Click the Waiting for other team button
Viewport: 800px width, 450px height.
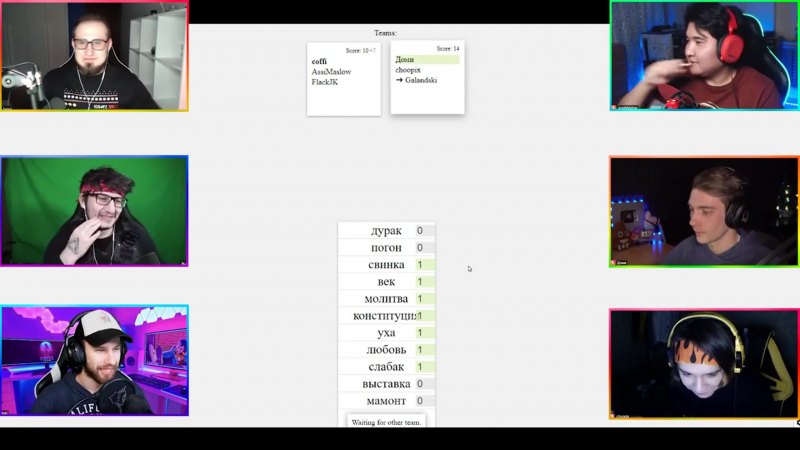pos(386,422)
